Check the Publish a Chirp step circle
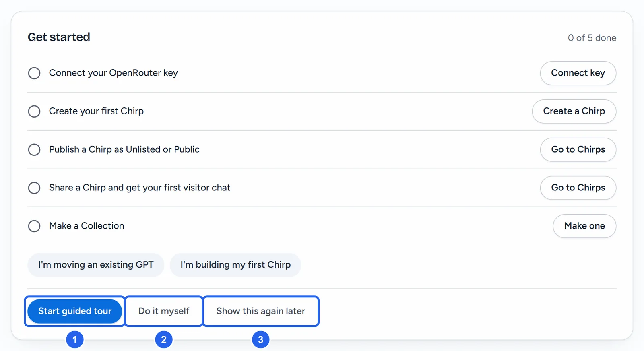The height and width of the screenshot is (351, 644). click(x=34, y=150)
